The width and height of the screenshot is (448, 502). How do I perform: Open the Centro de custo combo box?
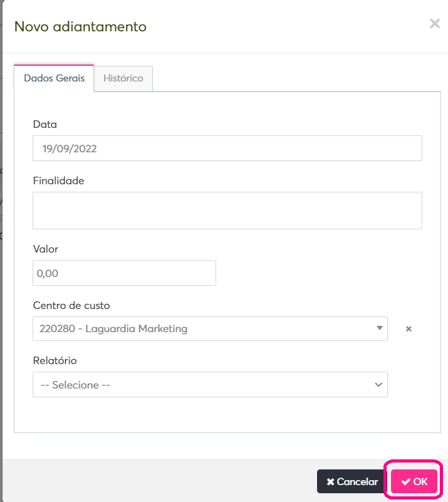pyautogui.click(x=201, y=328)
